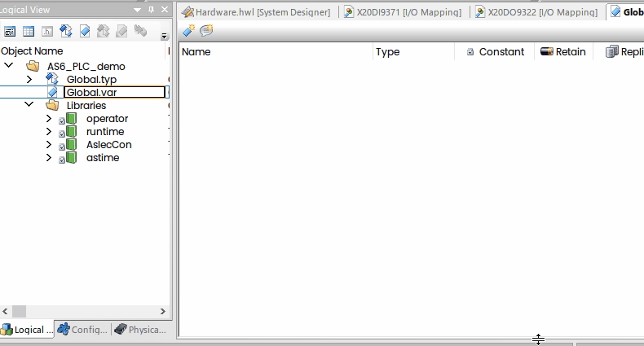Click the horizontal scrollbar right arrow

[163, 312]
